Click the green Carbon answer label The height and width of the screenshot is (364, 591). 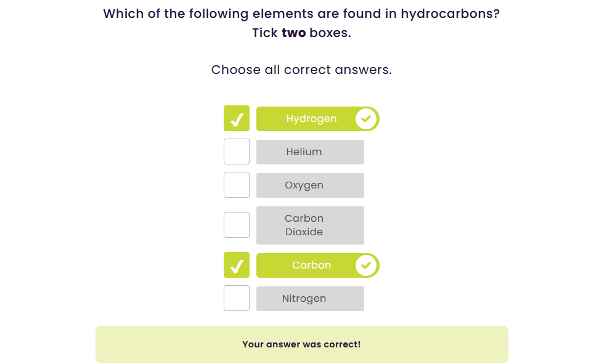click(311, 265)
